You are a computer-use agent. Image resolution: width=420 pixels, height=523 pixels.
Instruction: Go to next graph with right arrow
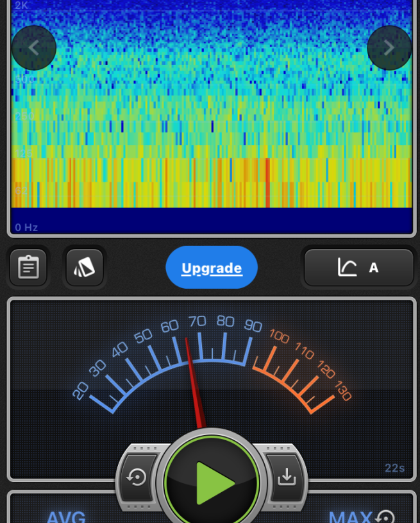click(389, 47)
